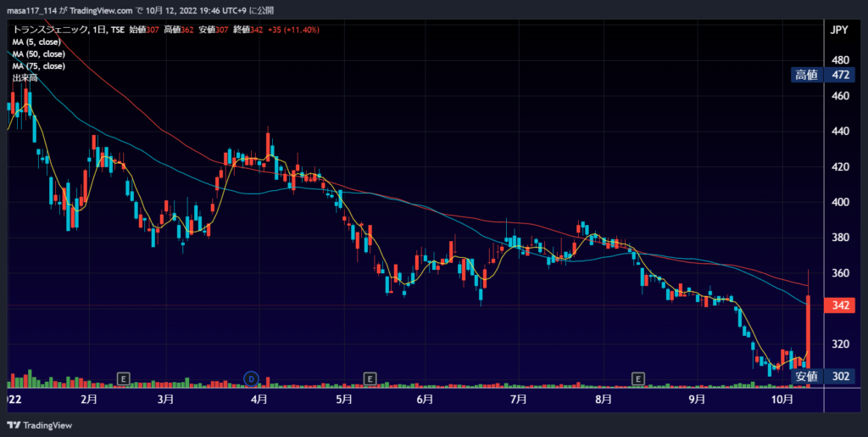Click the 360 price axis label
The height and width of the screenshot is (437, 868).
pyautogui.click(x=840, y=273)
